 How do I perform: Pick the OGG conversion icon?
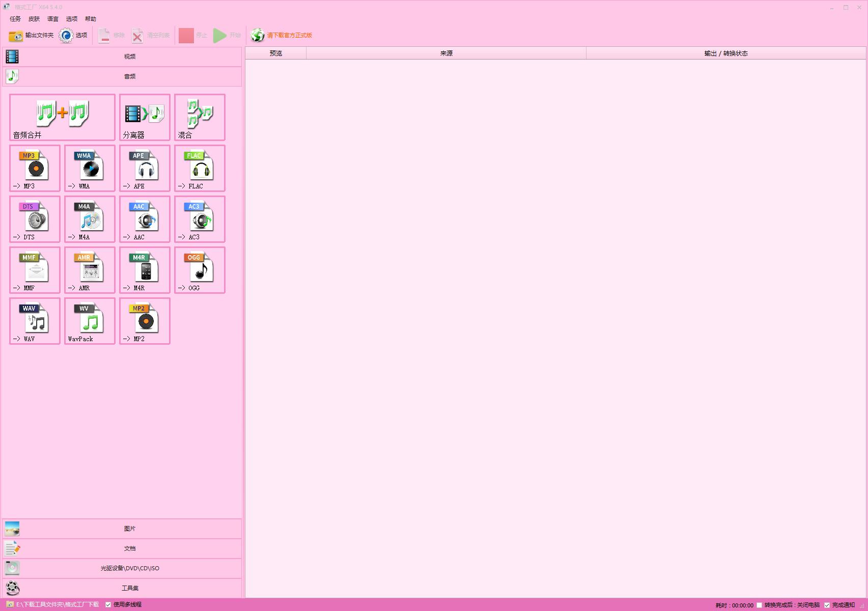200,270
